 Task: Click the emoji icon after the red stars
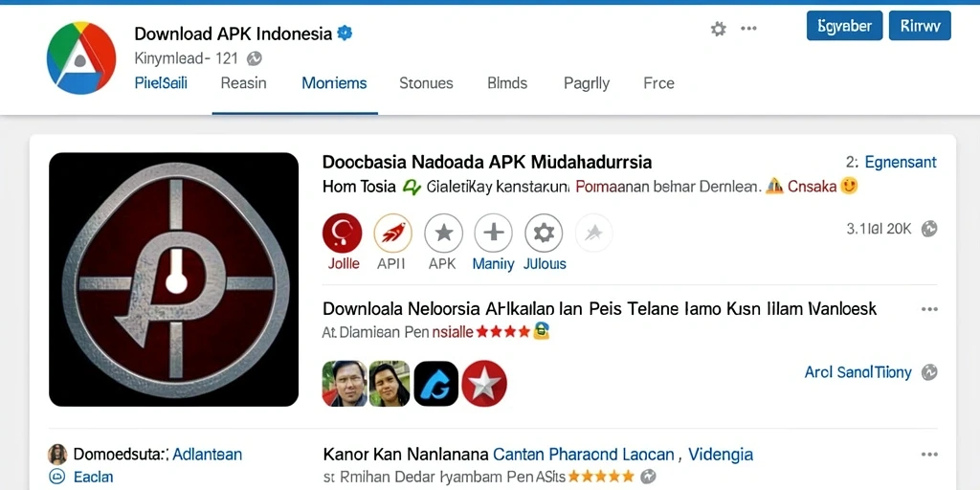(541, 331)
